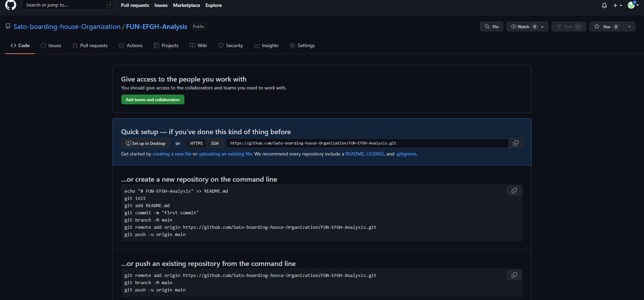Expand the plus-sign create menu

click(617, 5)
